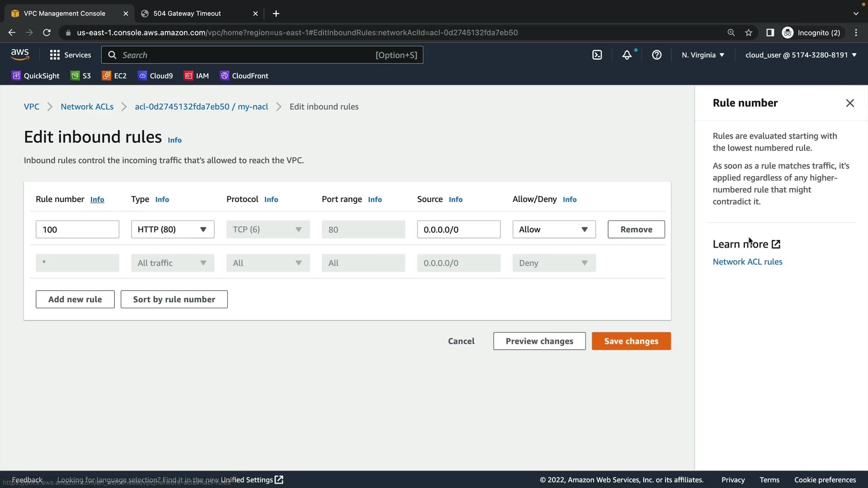Open the Network ACL rules link
The height and width of the screenshot is (488, 868).
click(747, 262)
